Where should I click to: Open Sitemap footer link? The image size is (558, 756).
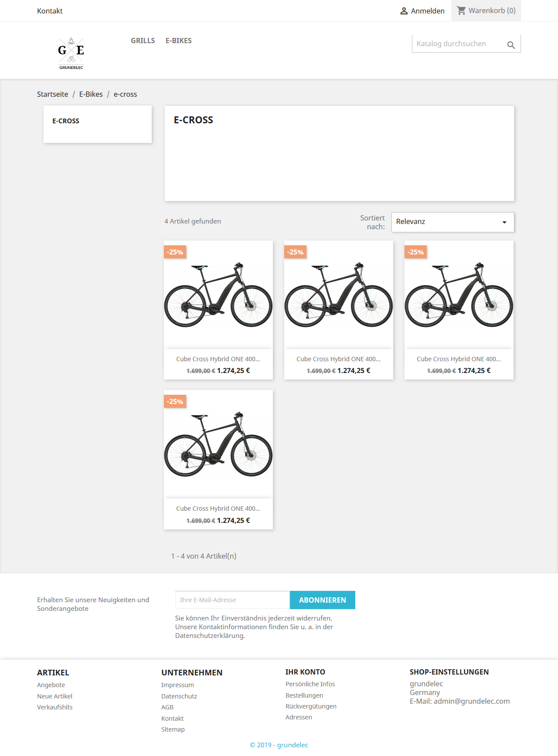pos(173,729)
